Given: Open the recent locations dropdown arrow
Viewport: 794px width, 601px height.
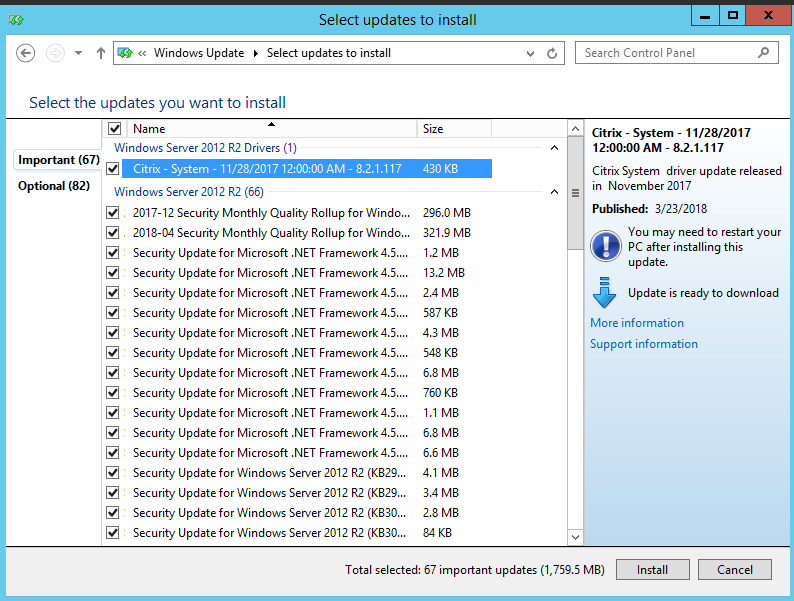Looking at the screenshot, I should pos(78,53).
